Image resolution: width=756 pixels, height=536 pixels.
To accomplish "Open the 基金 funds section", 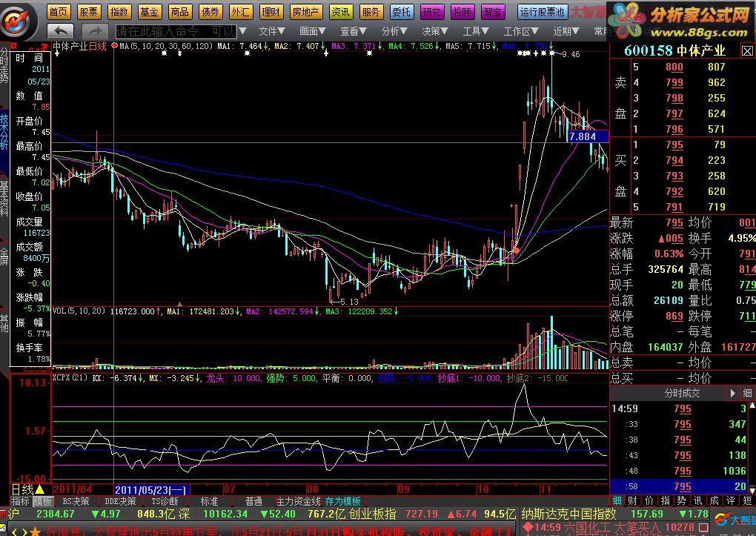I will 149,12.
